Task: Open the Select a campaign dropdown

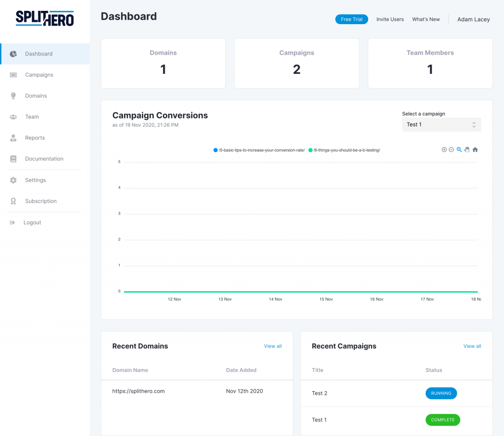Action: tap(441, 125)
